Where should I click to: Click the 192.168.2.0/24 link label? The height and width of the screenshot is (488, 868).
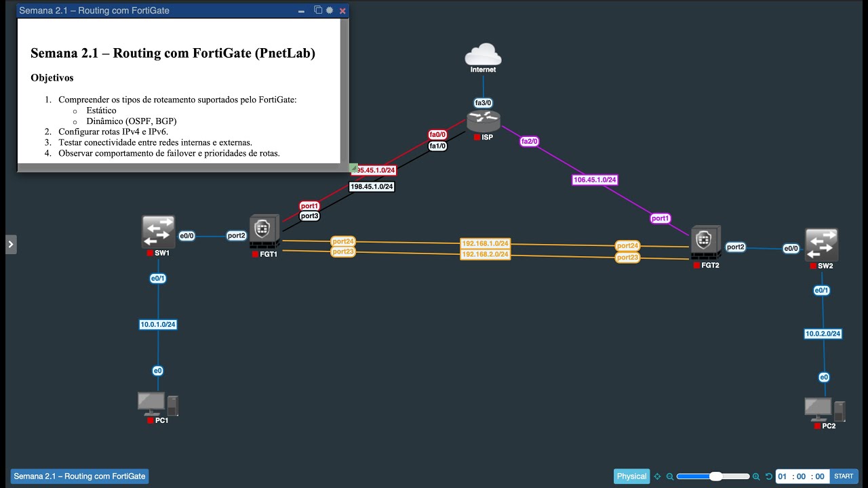(485, 254)
